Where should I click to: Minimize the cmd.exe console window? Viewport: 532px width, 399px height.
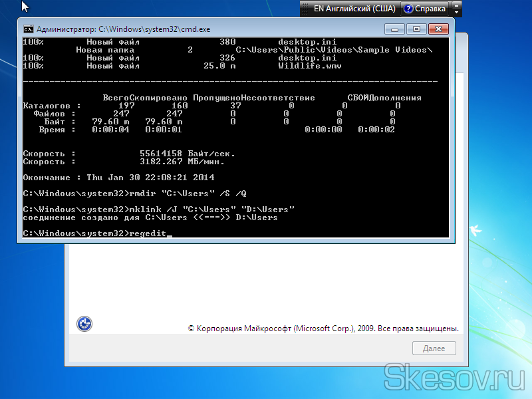[x=394, y=29]
